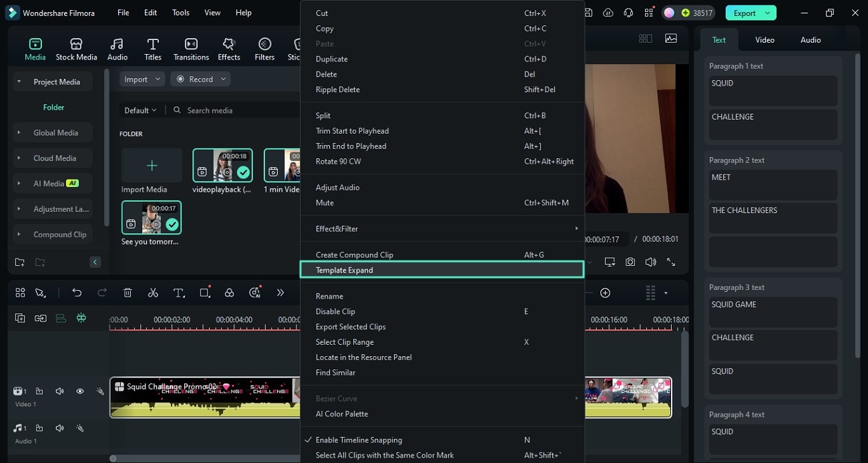The width and height of the screenshot is (868, 463).
Task: Choose Create Compound Clip from context menu
Action: coord(441,255)
